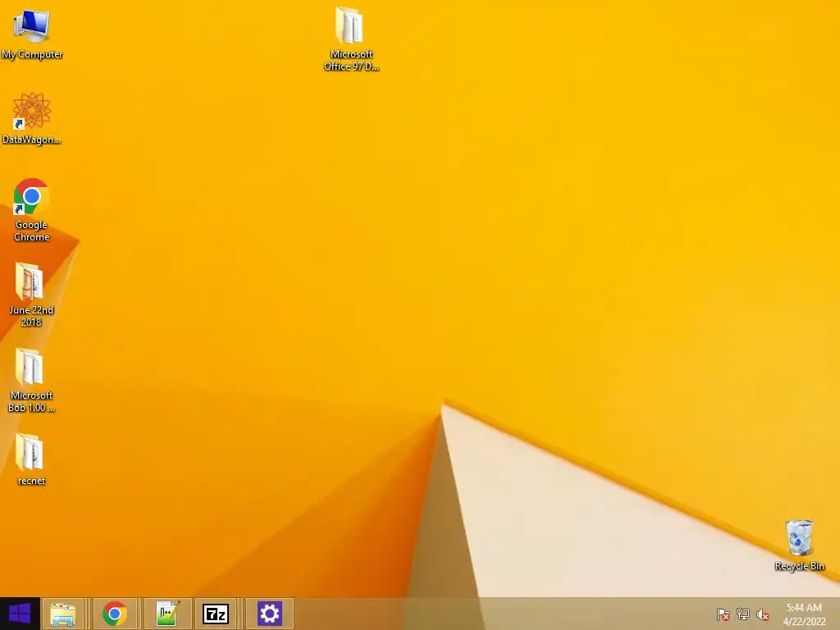Click the 'Google Chrome' label text
840x630 pixels.
pos(32,231)
